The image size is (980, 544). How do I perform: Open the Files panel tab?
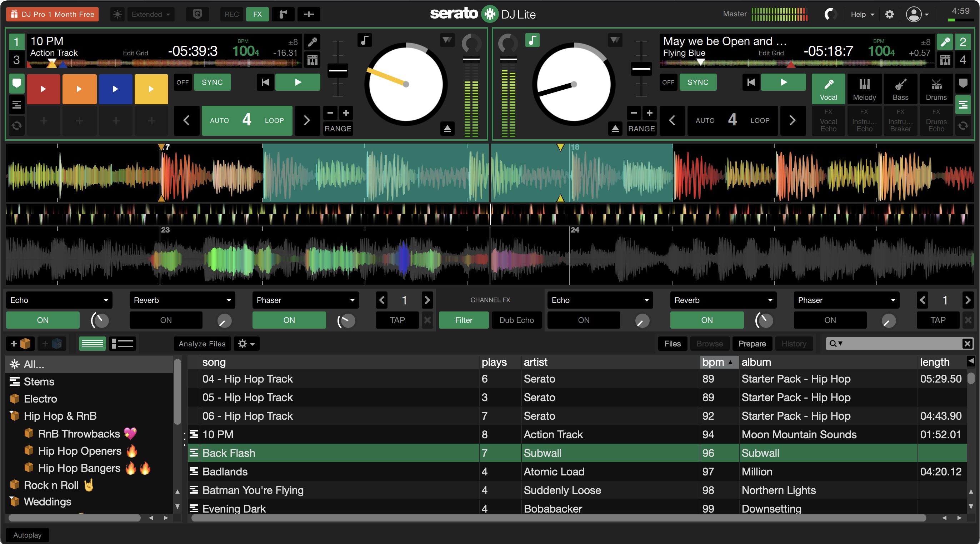point(672,344)
